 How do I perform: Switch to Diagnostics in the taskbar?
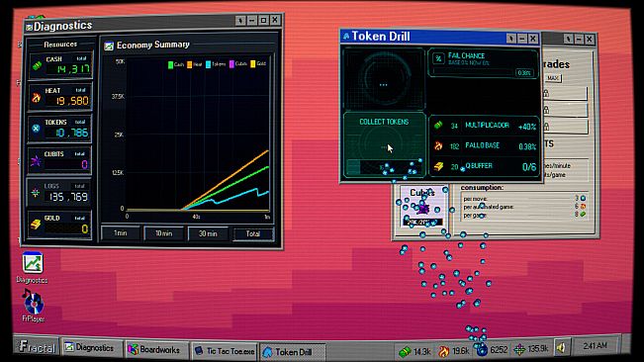pyautogui.click(x=91, y=348)
